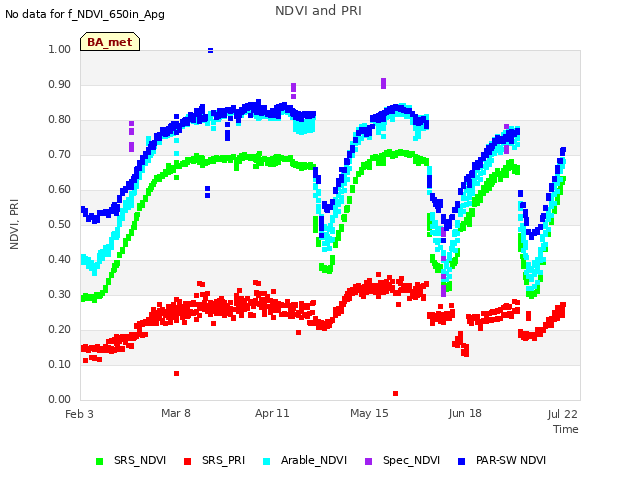Viewport: 640px width, 480px height.
Task: Click the BA_met label badge
Action: click(110, 42)
